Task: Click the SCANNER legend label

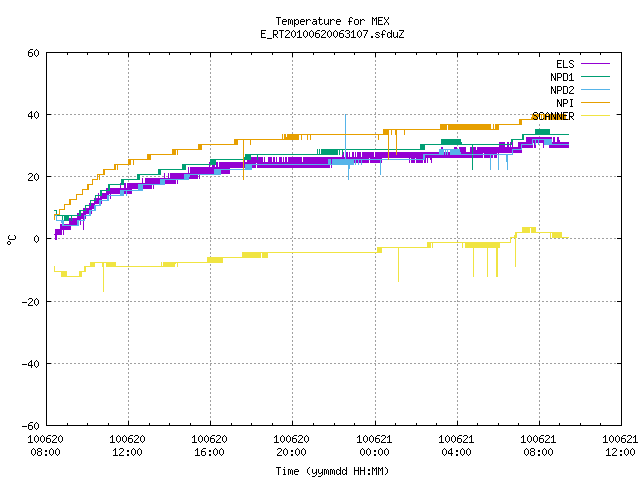Action: point(553,116)
